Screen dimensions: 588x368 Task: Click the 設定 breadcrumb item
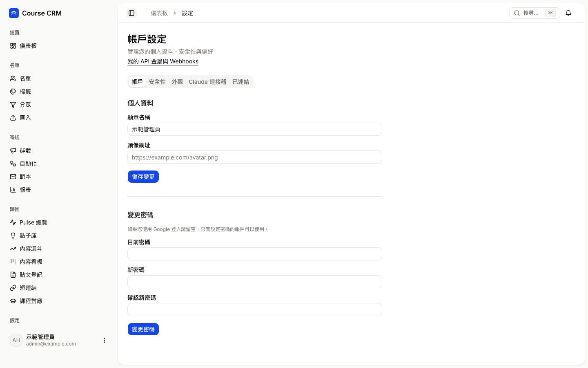point(187,13)
